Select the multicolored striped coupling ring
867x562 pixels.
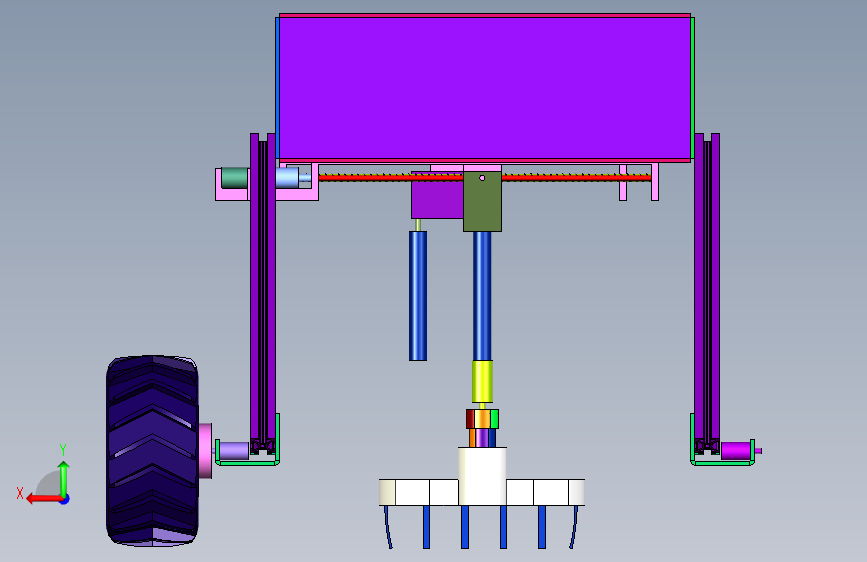pos(482,419)
